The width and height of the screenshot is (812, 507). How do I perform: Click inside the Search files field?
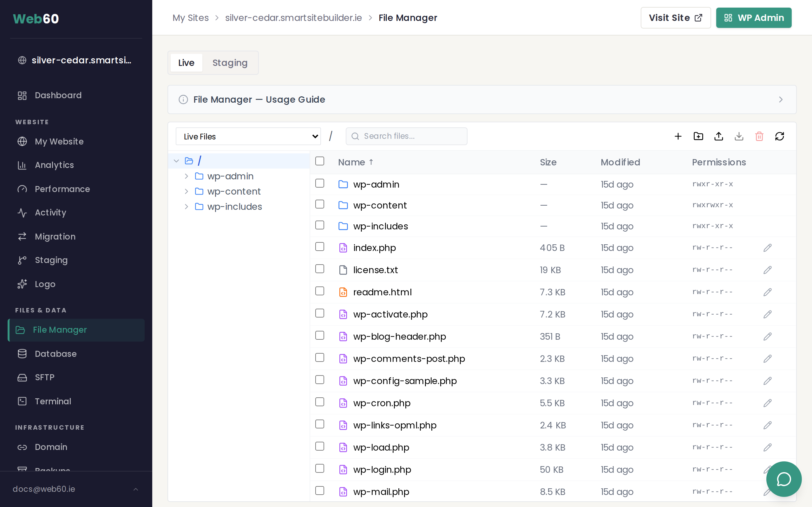pos(406,136)
